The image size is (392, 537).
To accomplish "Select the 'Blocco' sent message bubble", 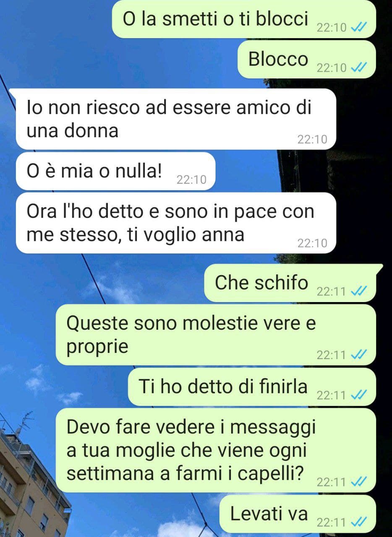I will click(x=306, y=59).
